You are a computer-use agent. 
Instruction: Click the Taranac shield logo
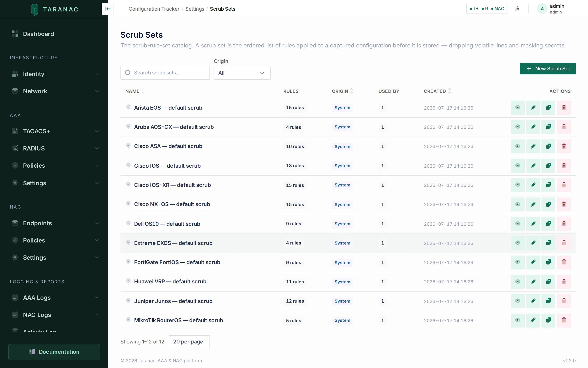click(35, 9)
